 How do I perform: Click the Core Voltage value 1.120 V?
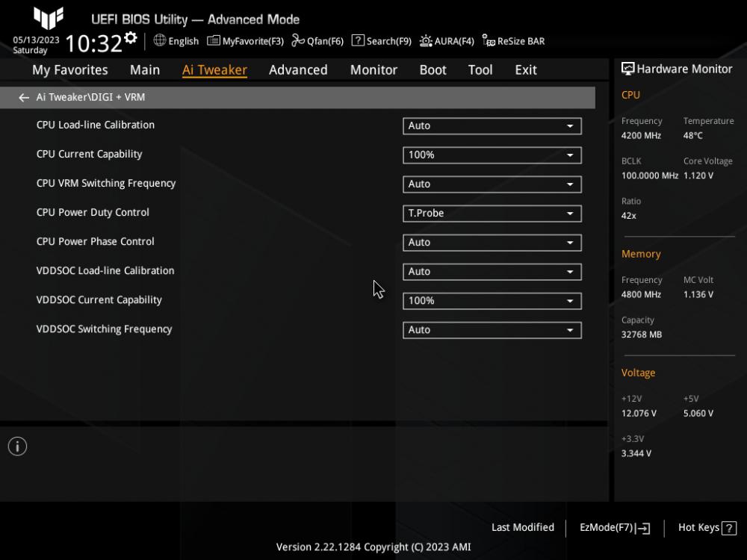[698, 175]
